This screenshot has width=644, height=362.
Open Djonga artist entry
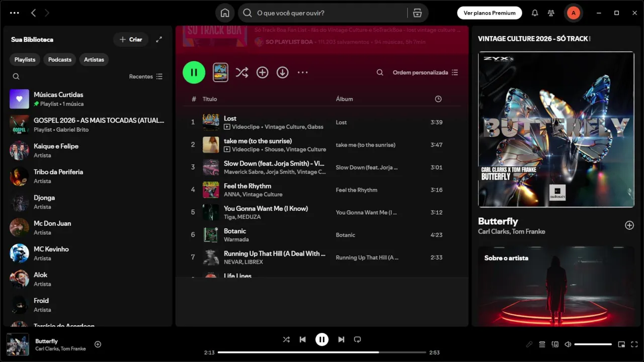(x=88, y=202)
